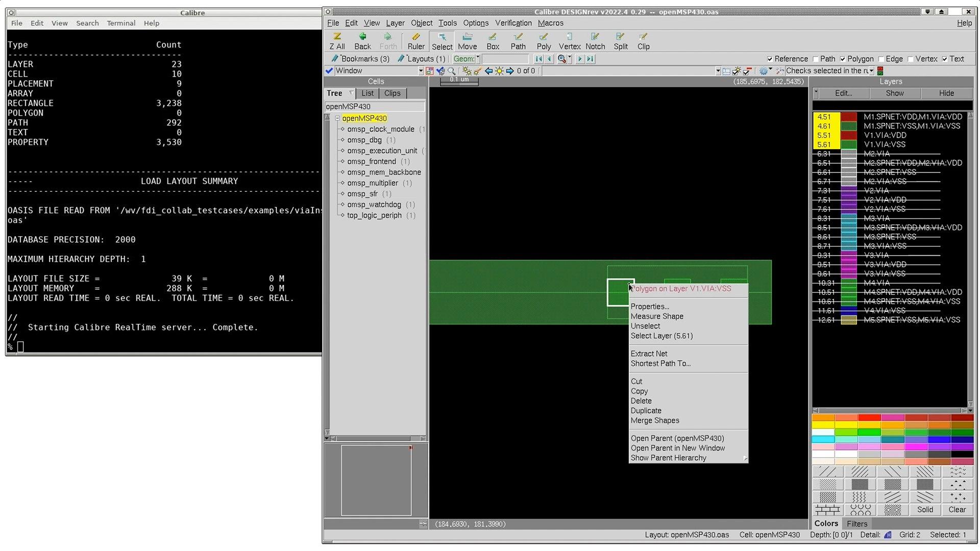
Task: Expand the omsp_execution_unit tree node
Action: (341, 151)
